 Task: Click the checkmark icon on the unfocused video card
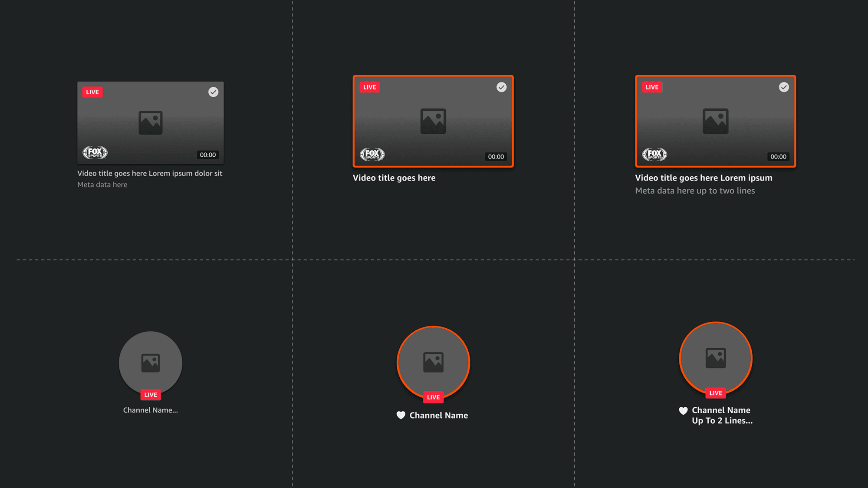pos(213,92)
